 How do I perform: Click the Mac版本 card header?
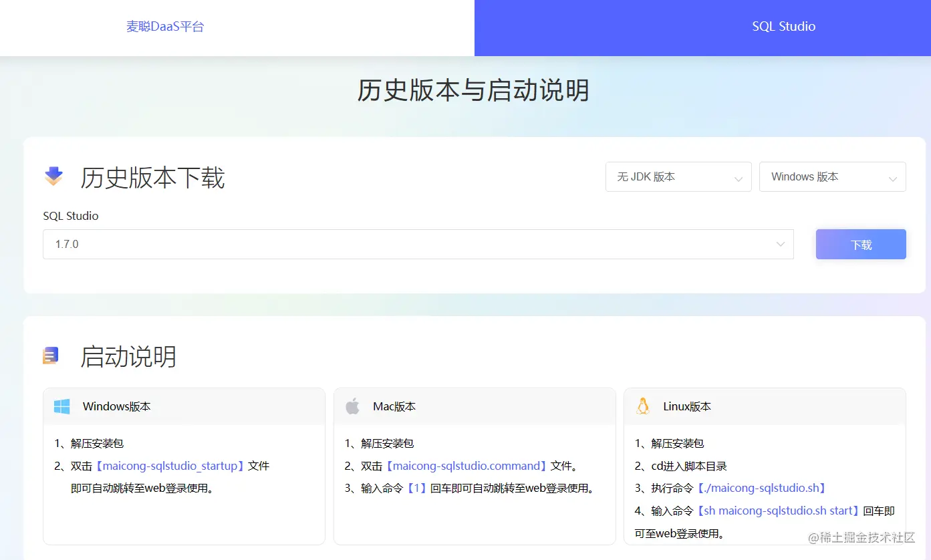pyautogui.click(x=475, y=406)
